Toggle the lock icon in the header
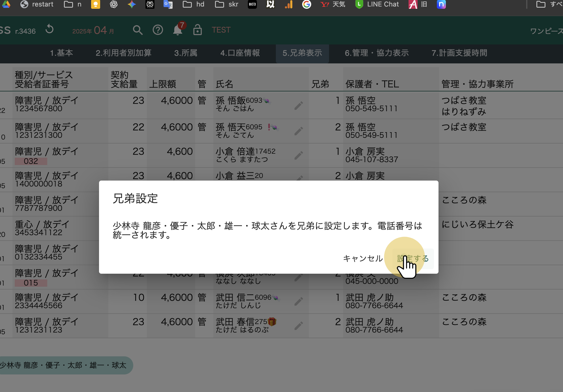563x392 pixels. [x=197, y=30]
